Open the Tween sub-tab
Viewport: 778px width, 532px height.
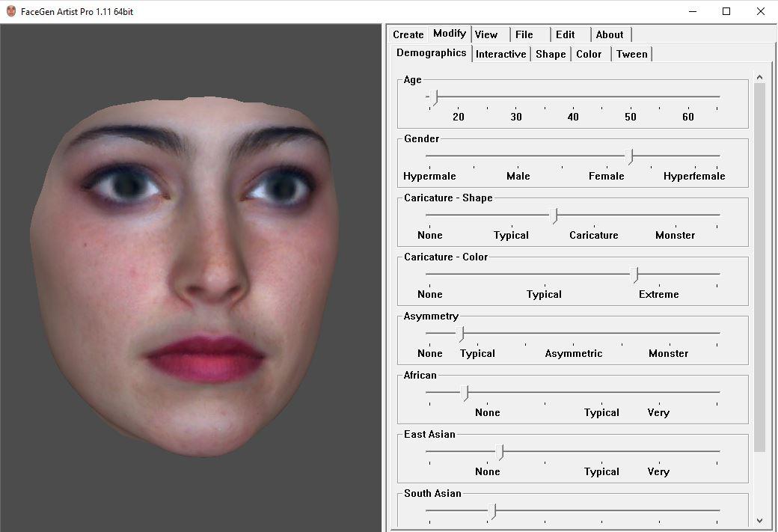(x=631, y=54)
